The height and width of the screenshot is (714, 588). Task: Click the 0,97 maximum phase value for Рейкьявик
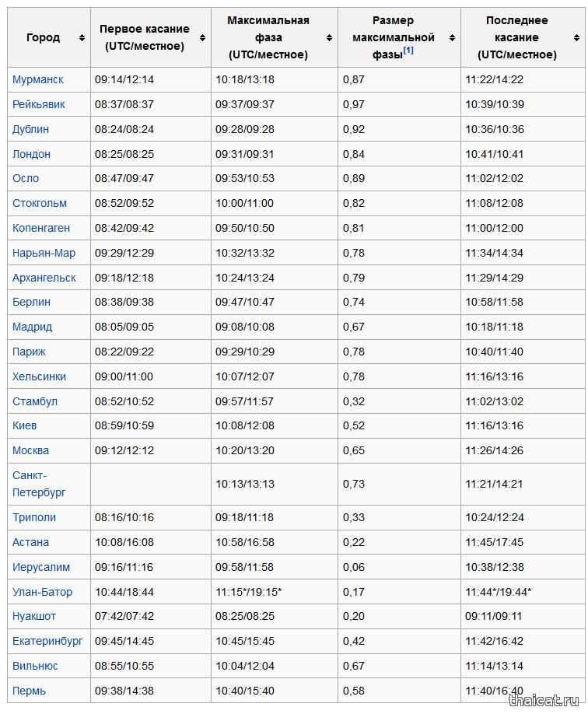[x=354, y=104]
